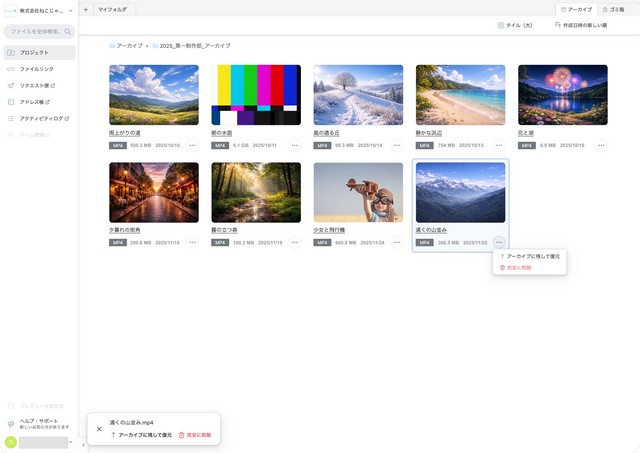Open the タイル（大） view mode dropdown
640x453 pixels.
tap(514, 25)
